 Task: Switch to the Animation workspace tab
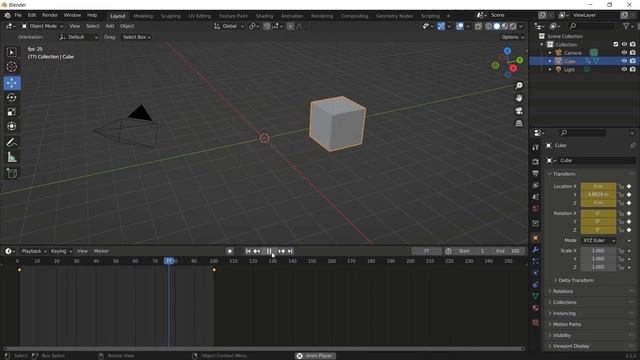(x=292, y=16)
